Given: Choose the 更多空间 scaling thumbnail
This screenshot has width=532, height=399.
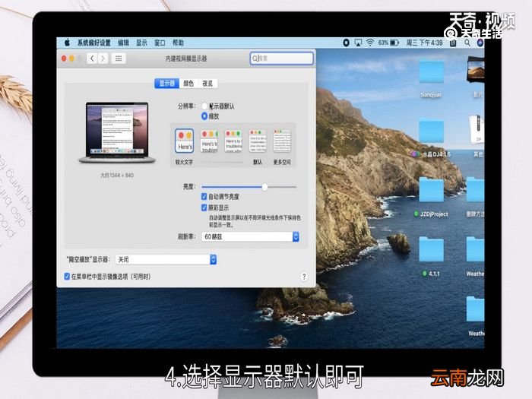Looking at the screenshot, I should 282,141.
